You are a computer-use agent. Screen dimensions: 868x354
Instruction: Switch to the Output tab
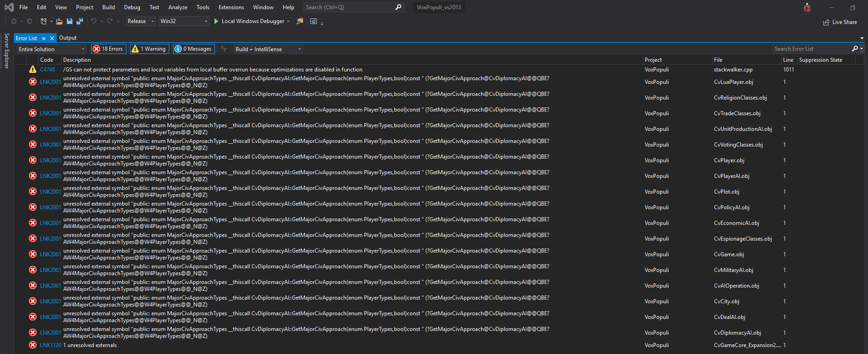pyautogui.click(x=68, y=38)
